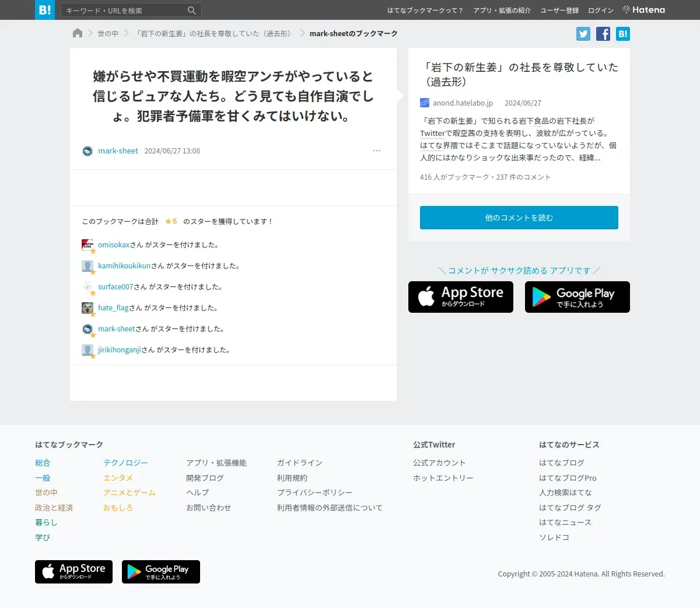Image resolution: width=700 pixels, height=608 pixels.
Task: Click 416 人がブックマーク count text
Action: point(454,177)
